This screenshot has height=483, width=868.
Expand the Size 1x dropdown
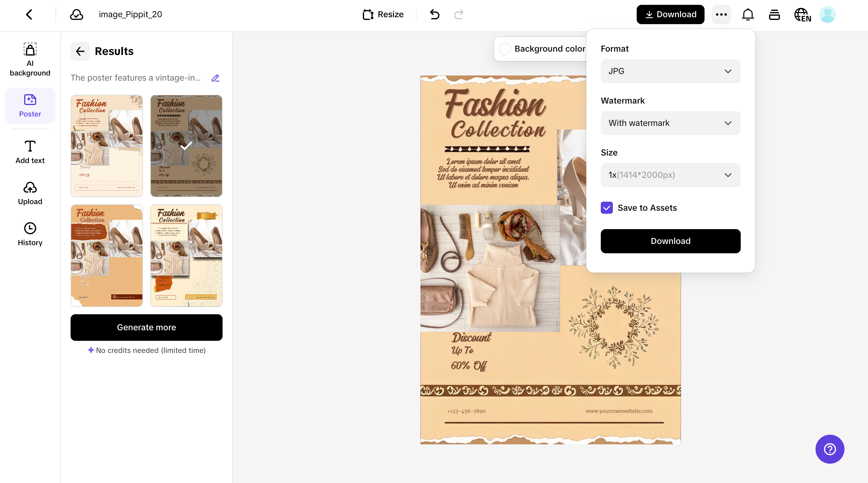(670, 175)
